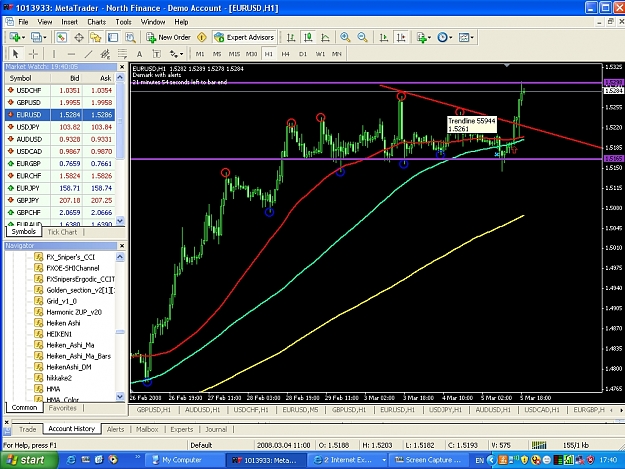The height and width of the screenshot is (469, 625).
Task: Open the Data Window crosshair icon
Action: (x=79, y=37)
